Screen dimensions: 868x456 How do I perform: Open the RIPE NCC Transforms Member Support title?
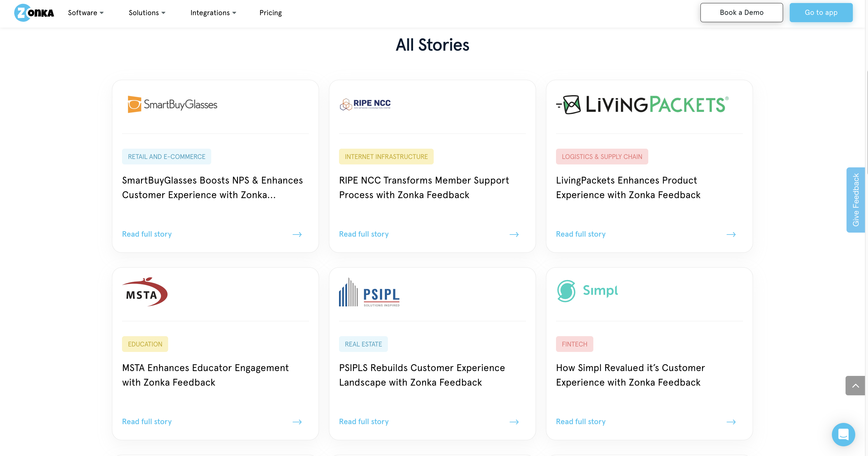(x=424, y=187)
